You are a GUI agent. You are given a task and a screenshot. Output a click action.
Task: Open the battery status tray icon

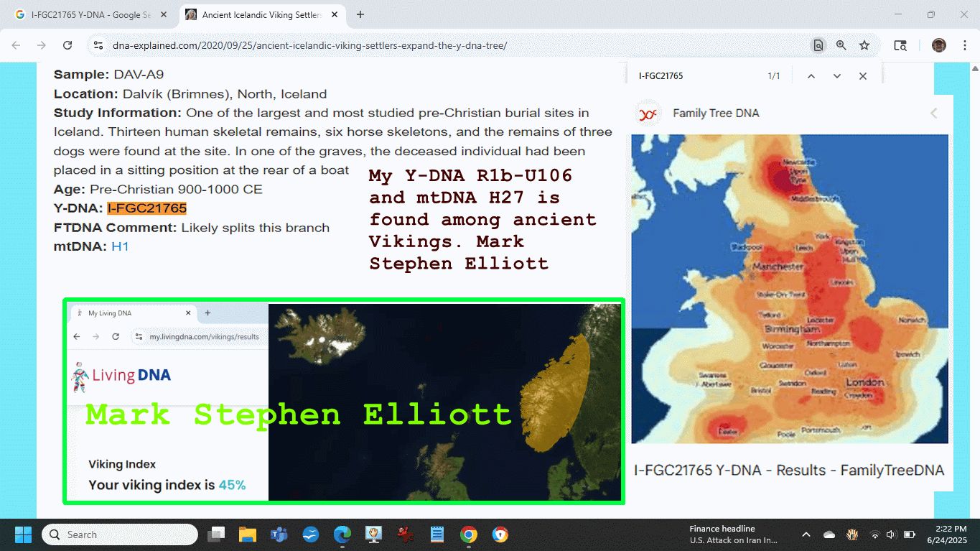tap(909, 534)
